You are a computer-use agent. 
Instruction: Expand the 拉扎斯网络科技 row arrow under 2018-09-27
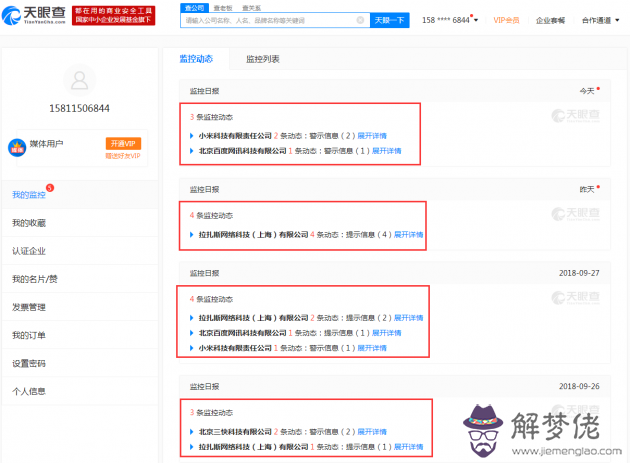[x=192, y=318]
